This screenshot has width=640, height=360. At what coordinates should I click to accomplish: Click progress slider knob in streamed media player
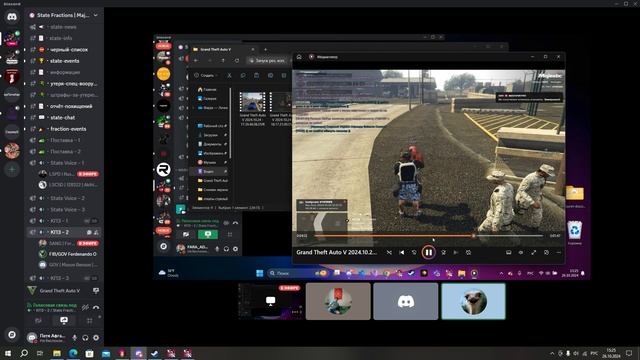click(x=473, y=236)
